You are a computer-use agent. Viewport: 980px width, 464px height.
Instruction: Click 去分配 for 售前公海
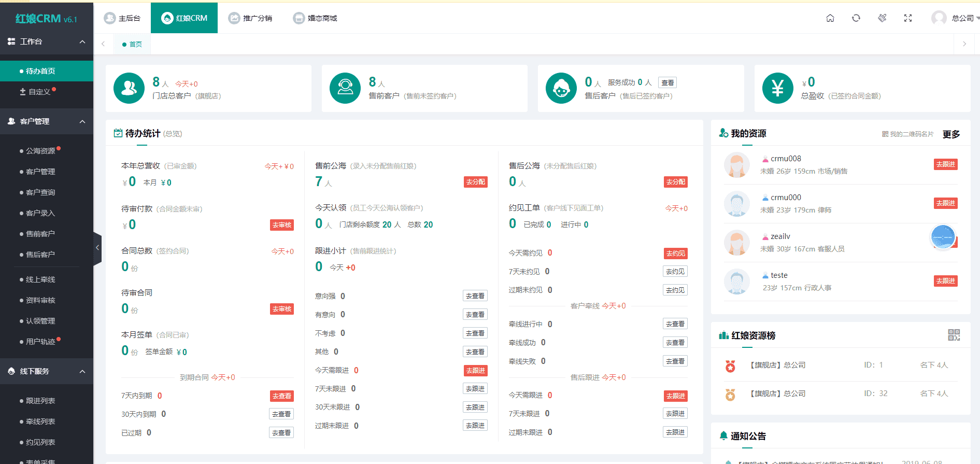click(476, 182)
